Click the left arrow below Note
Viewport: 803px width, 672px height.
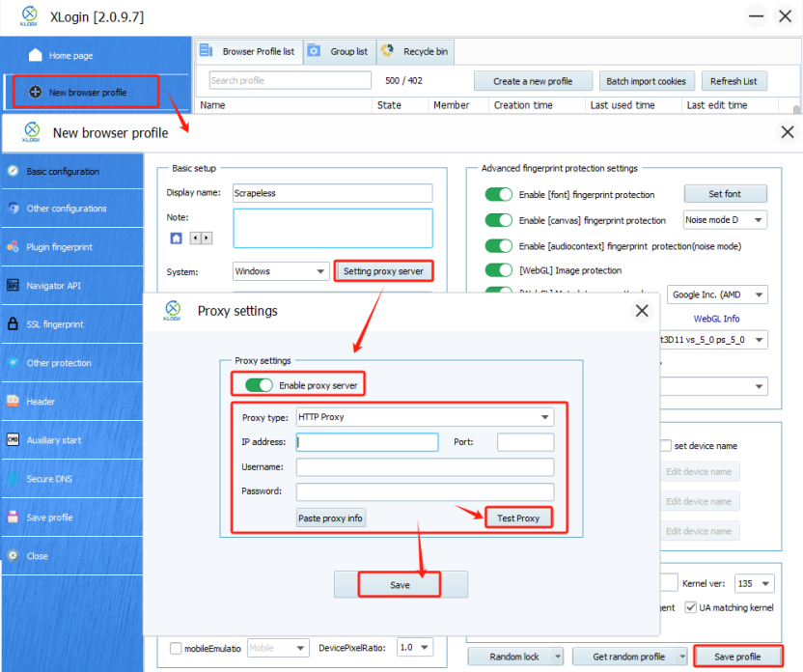click(x=195, y=238)
